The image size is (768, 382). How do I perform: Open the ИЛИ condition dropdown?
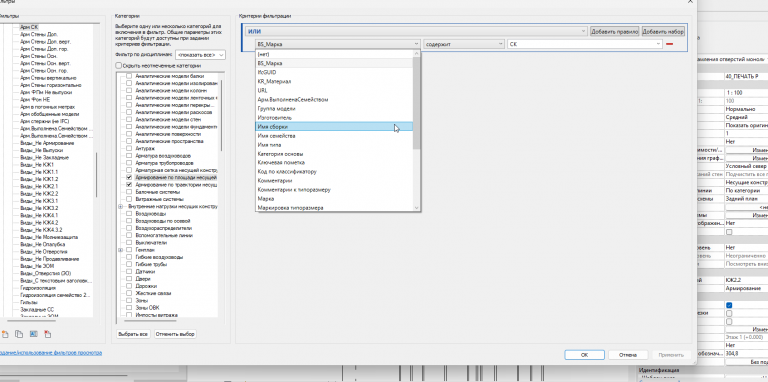pos(416,31)
